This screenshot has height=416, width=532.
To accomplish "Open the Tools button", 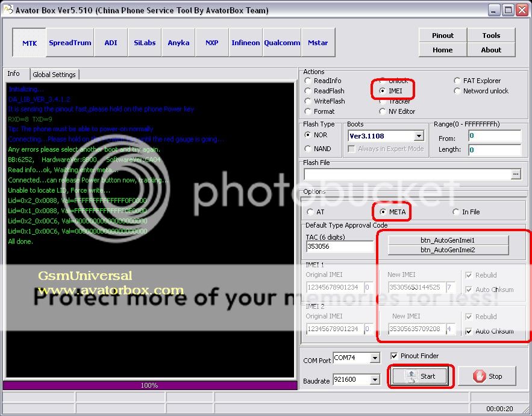I will pyautogui.click(x=491, y=36).
